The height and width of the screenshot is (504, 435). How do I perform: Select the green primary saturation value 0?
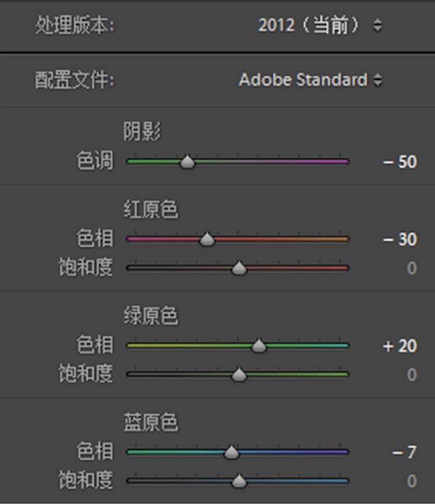pos(411,375)
